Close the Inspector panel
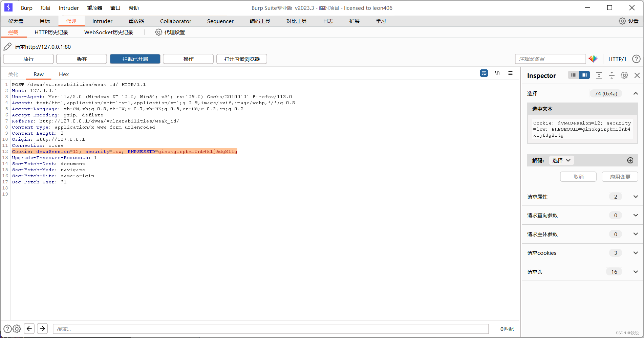 637,75
